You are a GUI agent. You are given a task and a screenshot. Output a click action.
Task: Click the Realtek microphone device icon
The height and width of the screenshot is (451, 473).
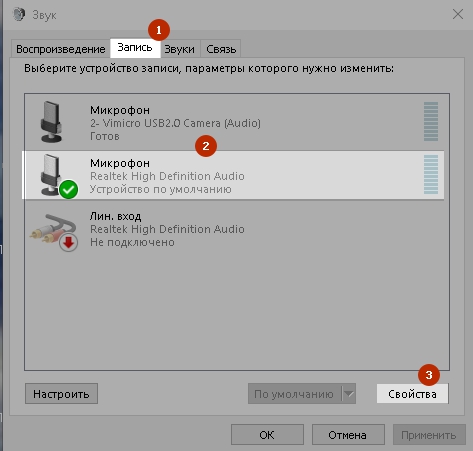click(51, 174)
